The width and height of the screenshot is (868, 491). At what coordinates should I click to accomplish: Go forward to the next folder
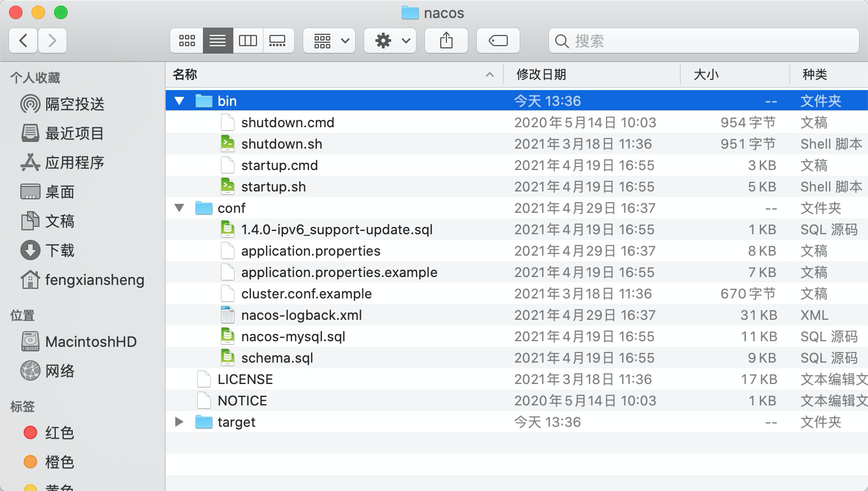(x=52, y=41)
